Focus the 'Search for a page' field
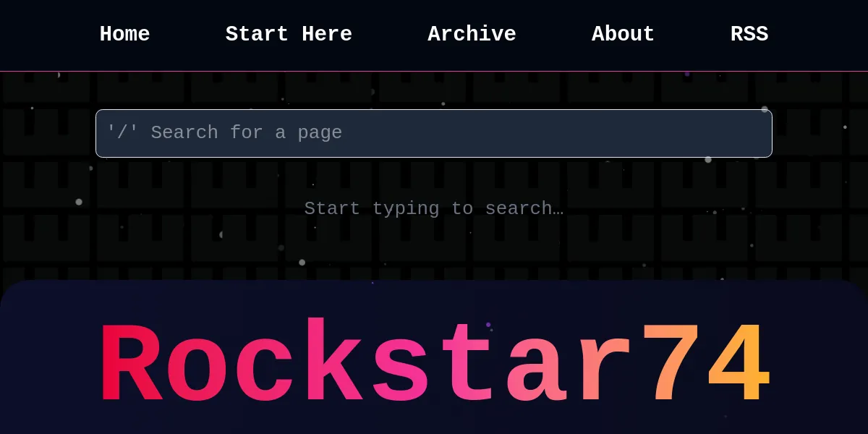Screen dimensions: 868x434 click(434, 133)
